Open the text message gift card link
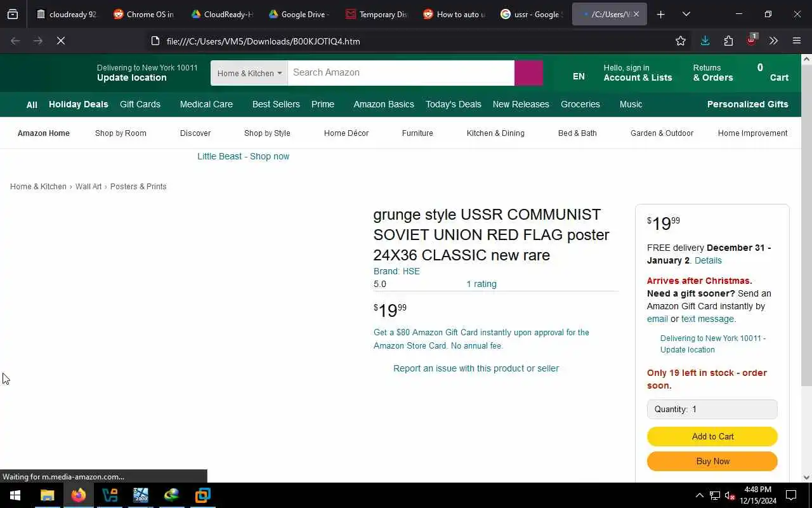The height and width of the screenshot is (508, 812). click(x=707, y=319)
